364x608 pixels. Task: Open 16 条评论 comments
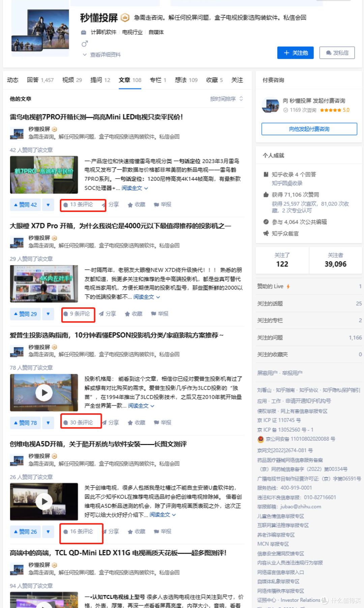(x=78, y=532)
